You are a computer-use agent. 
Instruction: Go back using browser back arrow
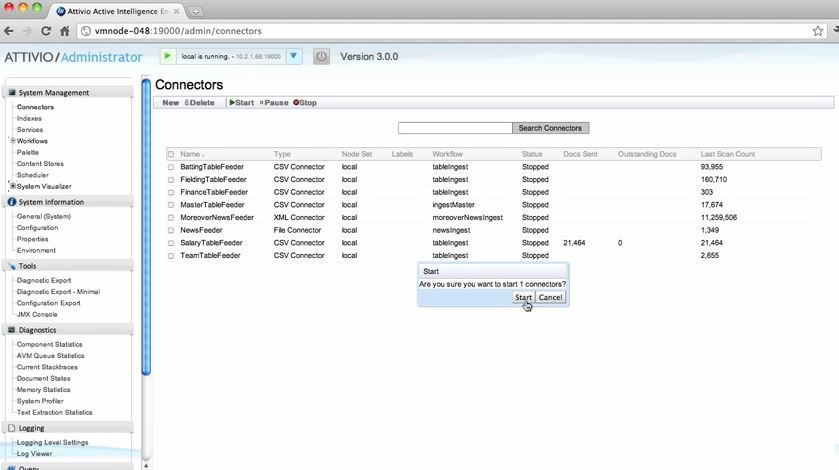pos(9,31)
